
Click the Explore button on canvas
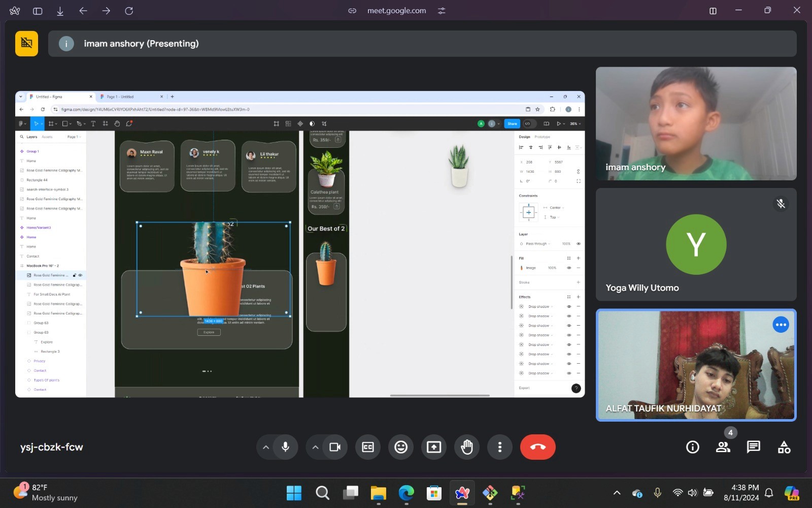pos(209,332)
